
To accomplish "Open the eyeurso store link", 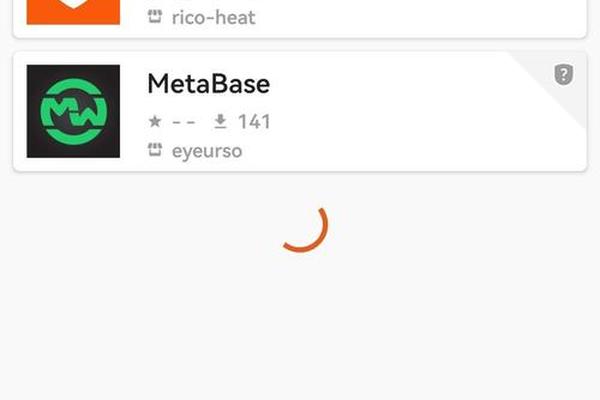I will click(207, 152).
